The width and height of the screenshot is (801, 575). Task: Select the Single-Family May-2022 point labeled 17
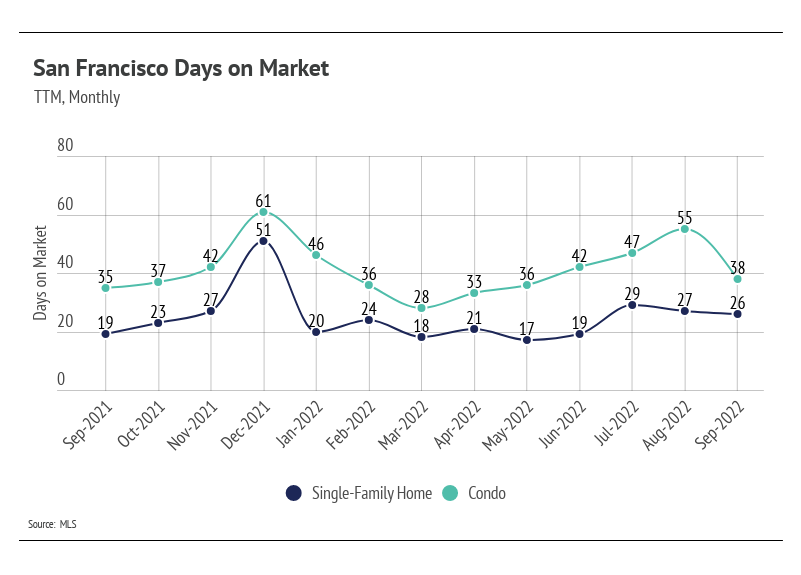[526, 340]
